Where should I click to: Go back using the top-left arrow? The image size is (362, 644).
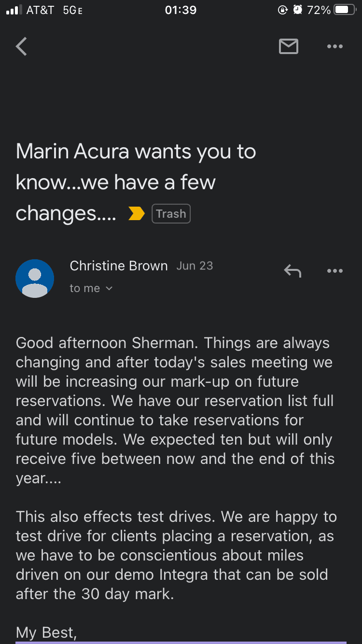pos(21,47)
